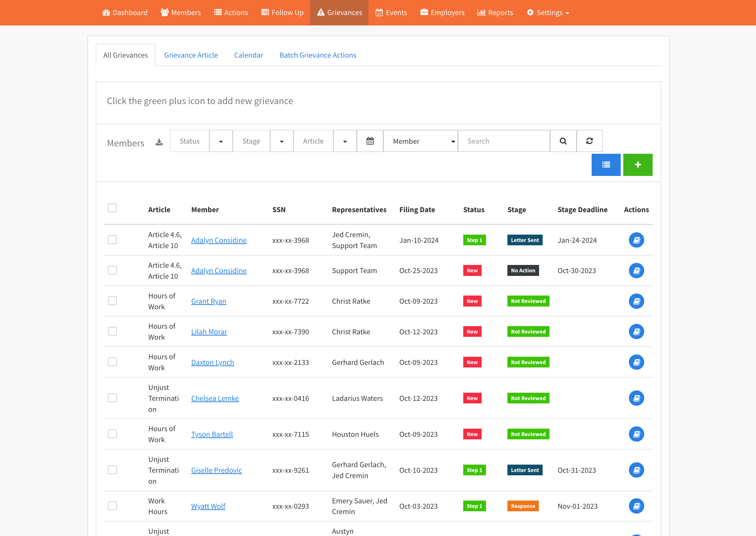Viewport: 756px width, 536px height.
Task: Click the magnifying glass search button
Action: [x=563, y=141]
